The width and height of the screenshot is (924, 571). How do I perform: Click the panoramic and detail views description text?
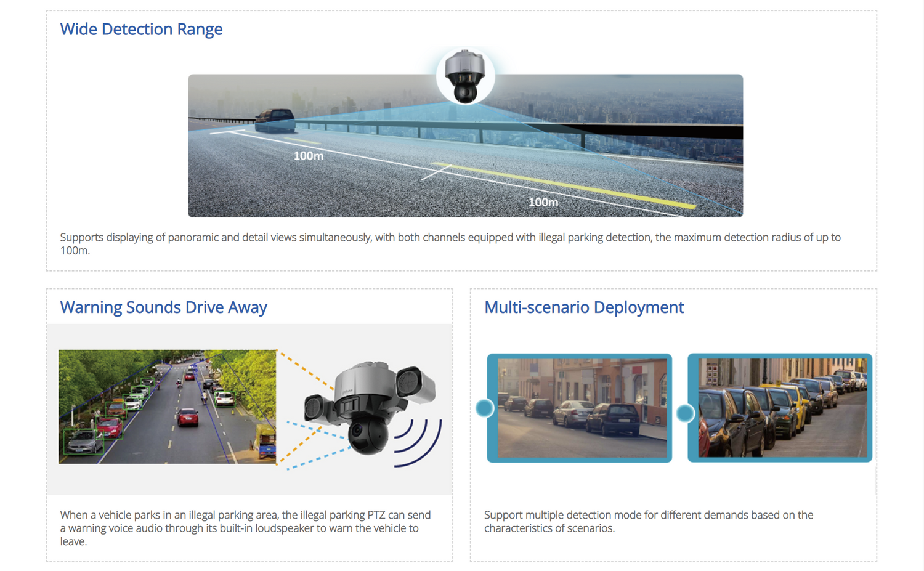pyautogui.click(x=450, y=244)
